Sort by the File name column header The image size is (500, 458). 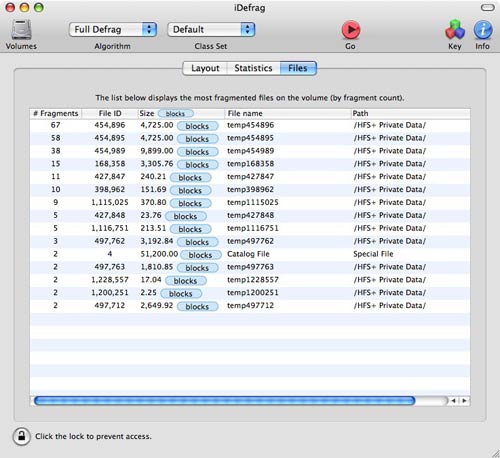point(288,114)
